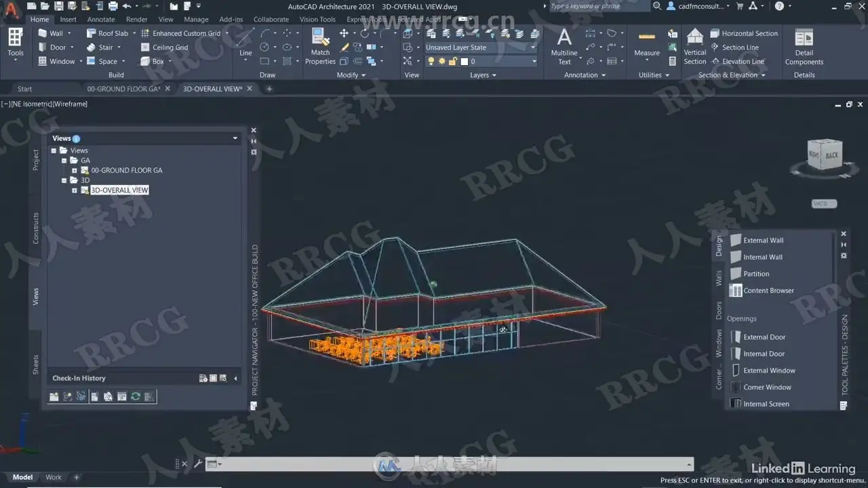Click the Enhanced Custom Grid button

pyautogui.click(x=180, y=33)
